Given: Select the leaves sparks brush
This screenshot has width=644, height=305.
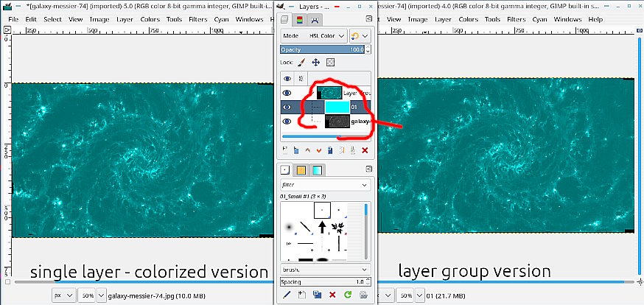Looking at the screenshot, I should point(339,227).
